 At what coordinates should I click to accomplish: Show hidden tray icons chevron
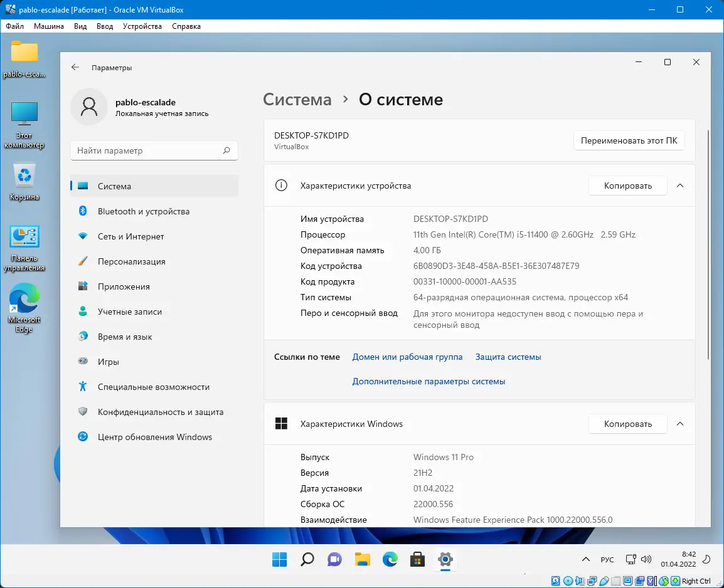click(x=585, y=559)
